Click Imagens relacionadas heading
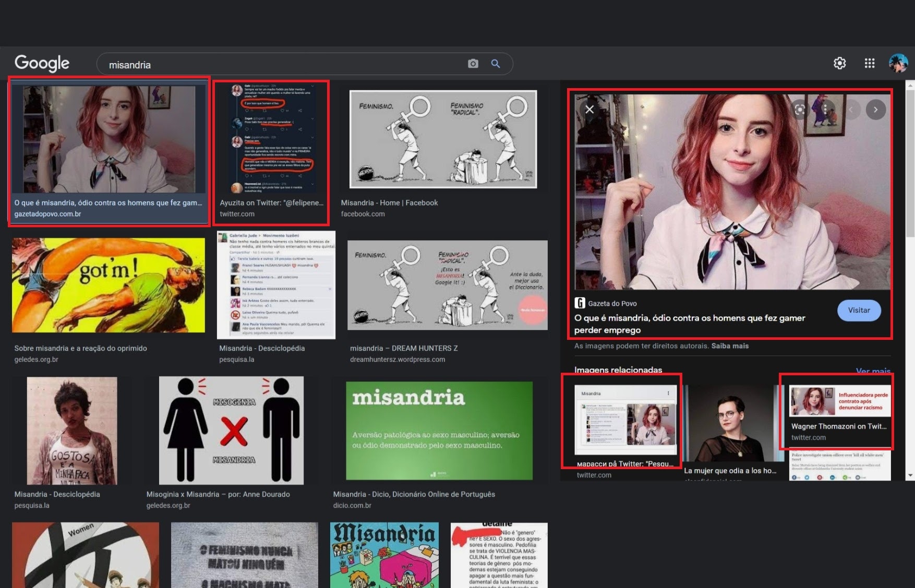 coord(618,370)
